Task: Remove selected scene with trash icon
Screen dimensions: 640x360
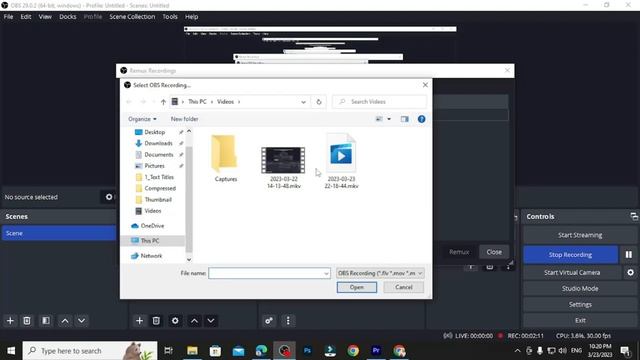Action: click(x=27, y=321)
